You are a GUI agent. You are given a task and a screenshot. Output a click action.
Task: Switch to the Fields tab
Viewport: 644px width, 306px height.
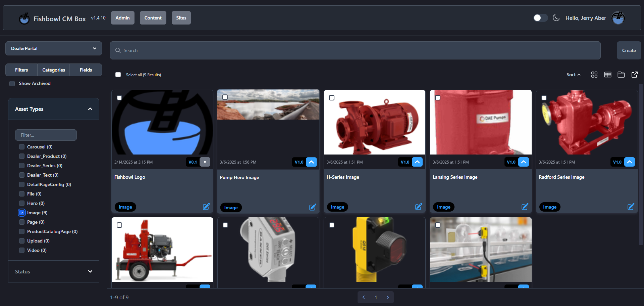(x=86, y=70)
